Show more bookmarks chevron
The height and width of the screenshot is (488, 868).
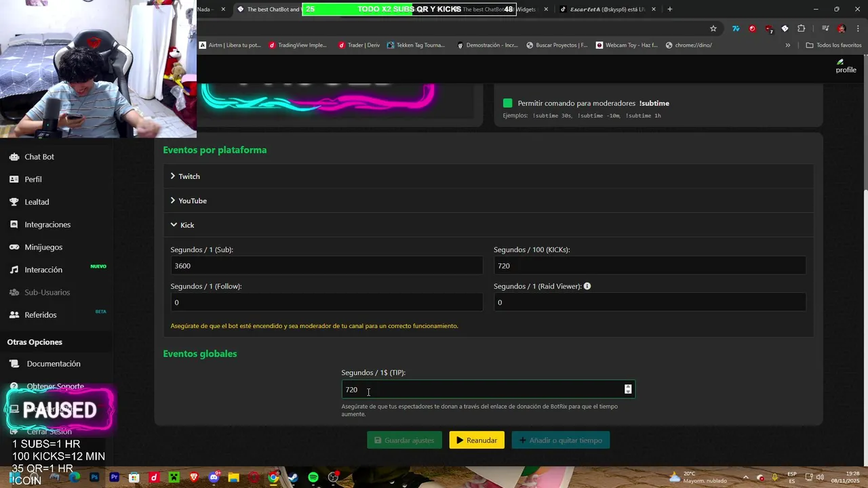pyautogui.click(x=787, y=45)
